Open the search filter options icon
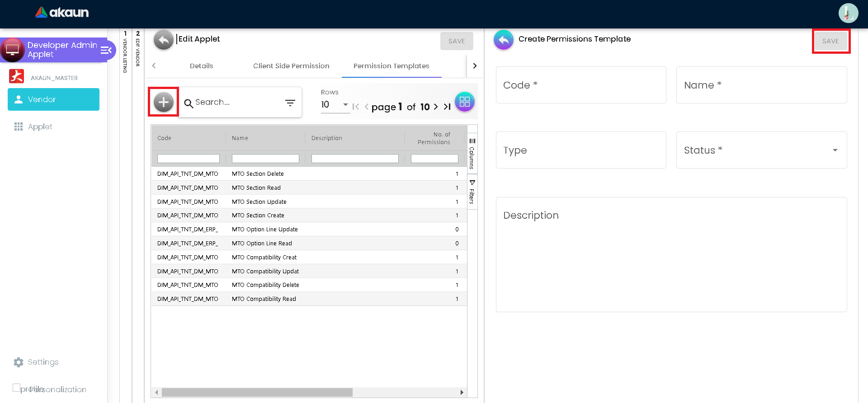This screenshot has height=403, width=868. tap(290, 103)
